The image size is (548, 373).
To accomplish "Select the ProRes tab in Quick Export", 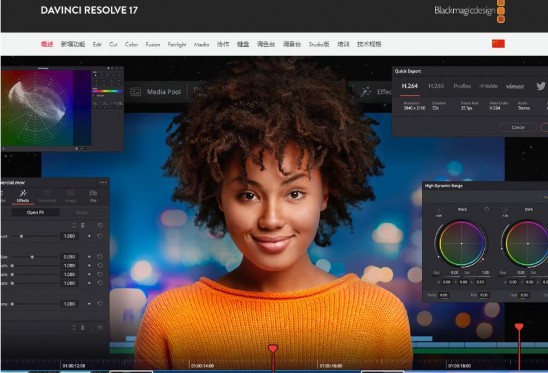I will (x=462, y=86).
